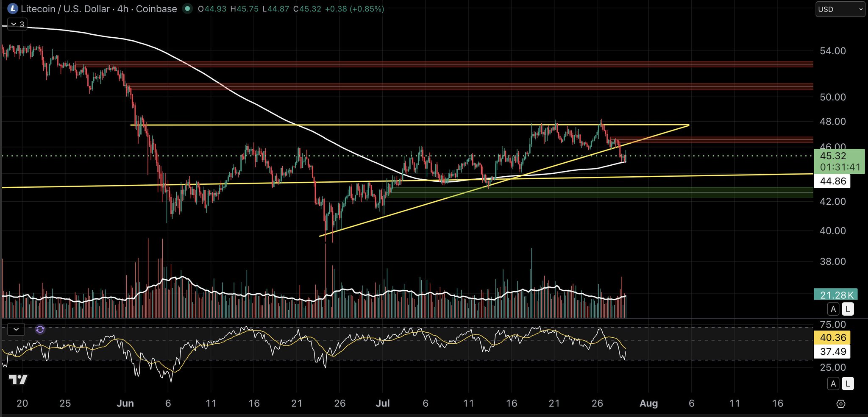Screen dimensions: 868x417
Task: Click the Jun label on the time axis
Action: (x=125, y=403)
